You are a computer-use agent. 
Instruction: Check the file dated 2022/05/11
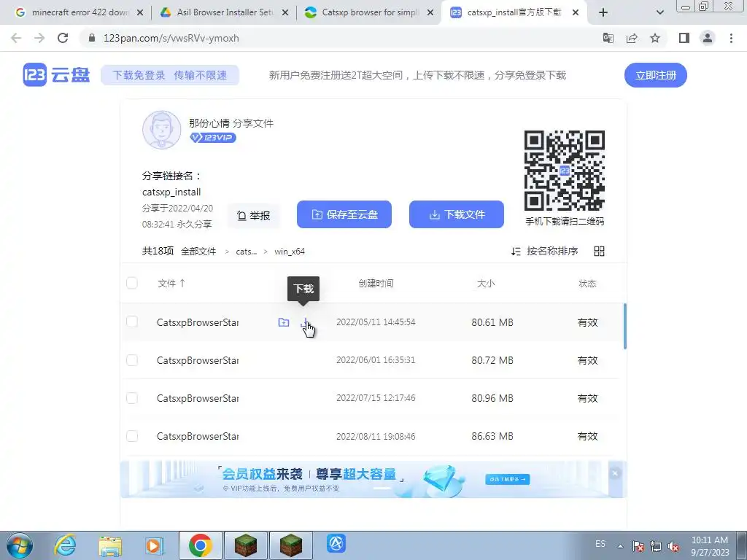pyautogui.click(x=132, y=322)
